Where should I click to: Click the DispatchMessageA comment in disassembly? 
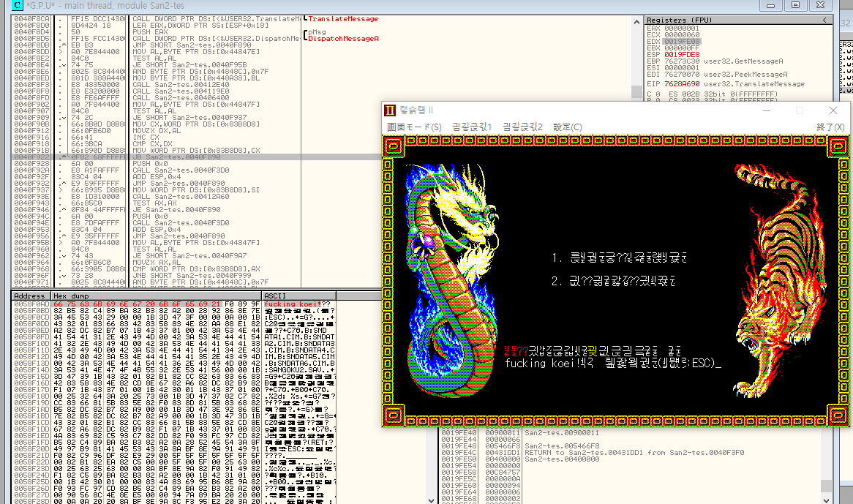pyautogui.click(x=343, y=39)
